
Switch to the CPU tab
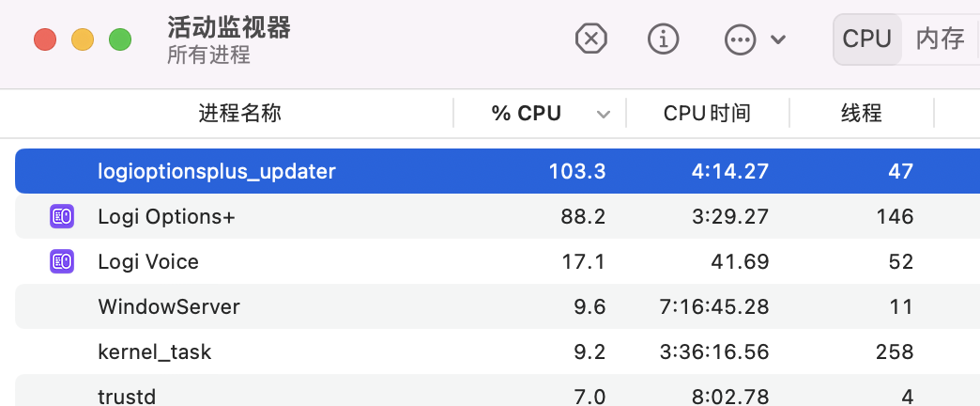click(x=866, y=39)
